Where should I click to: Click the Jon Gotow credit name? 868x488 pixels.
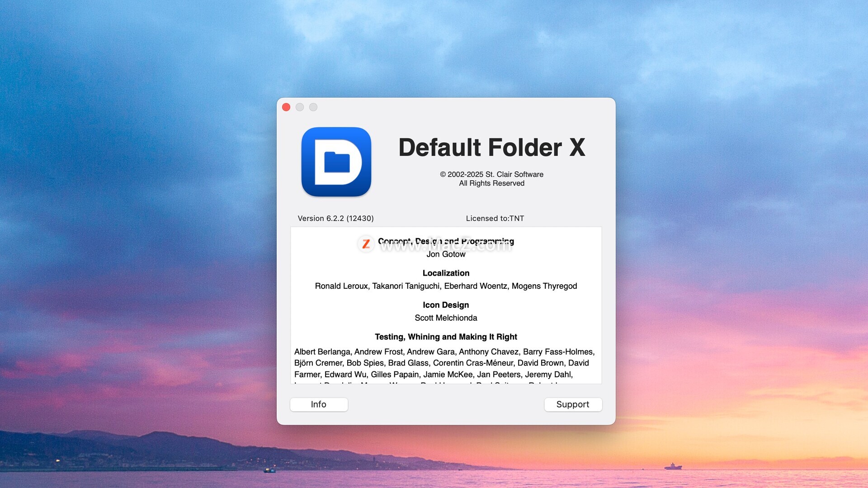point(446,254)
